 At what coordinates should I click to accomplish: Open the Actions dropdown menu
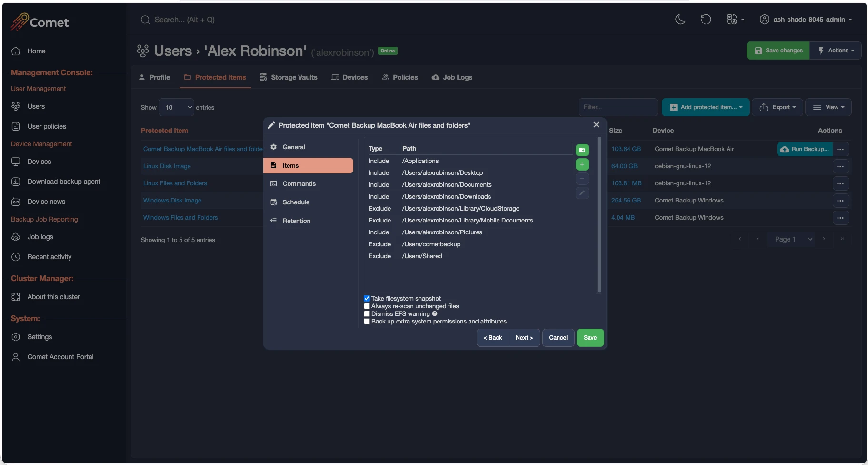coord(836,51)
